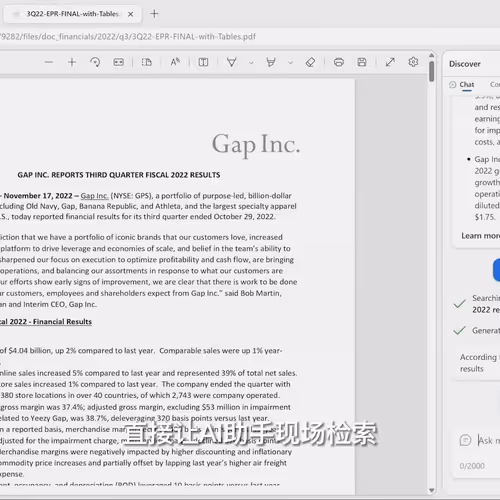This screenshot has width=500, height=500.
Task: Select the Highlight tool
Action: pos(271,62)
